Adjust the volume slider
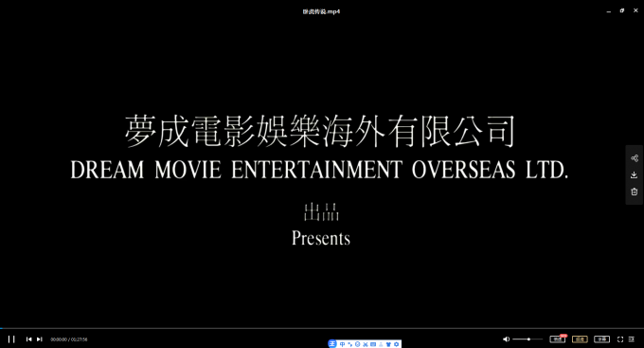 pos(528,339)
